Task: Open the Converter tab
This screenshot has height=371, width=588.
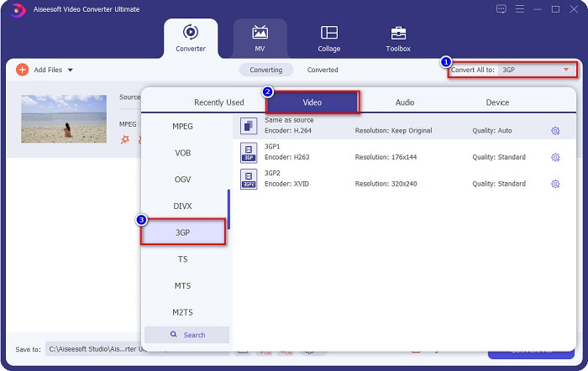Action: tap(191, 39)
